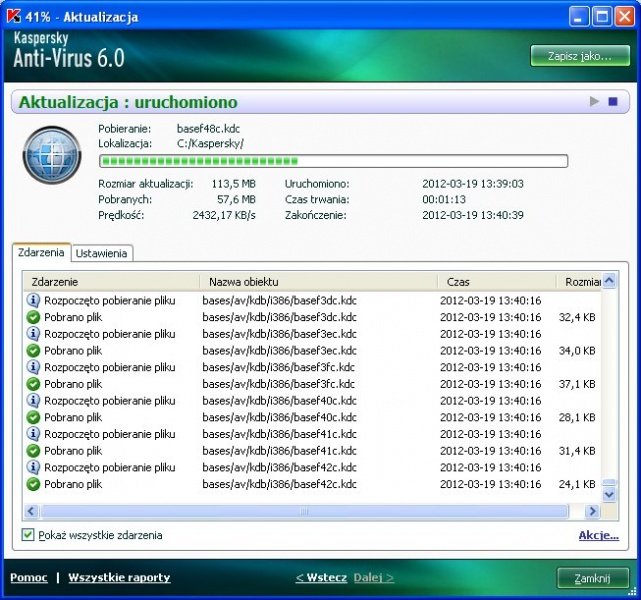Open Wszystkie raporty link

tap(119, 577)
